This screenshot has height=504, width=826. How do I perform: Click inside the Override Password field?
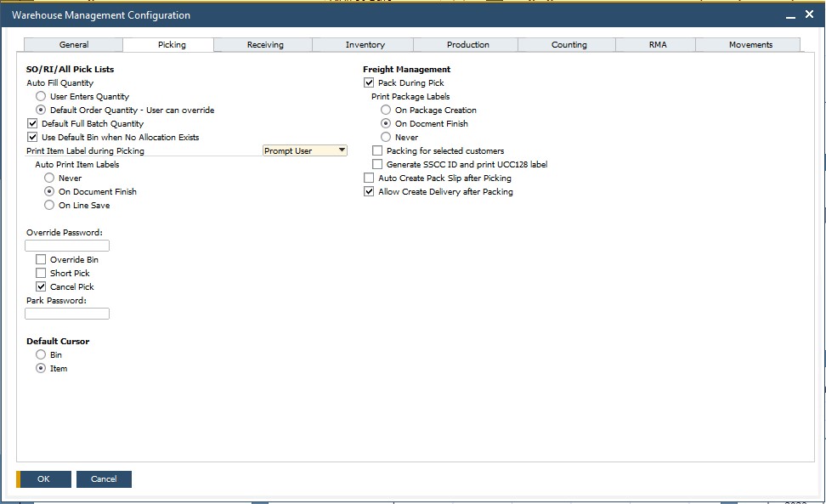coord(66,245)
